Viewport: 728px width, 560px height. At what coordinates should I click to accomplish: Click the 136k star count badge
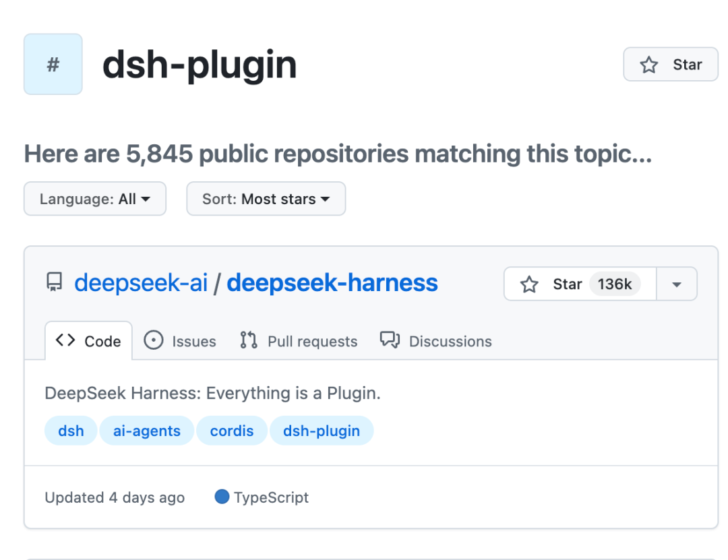[x=615, y=284]
